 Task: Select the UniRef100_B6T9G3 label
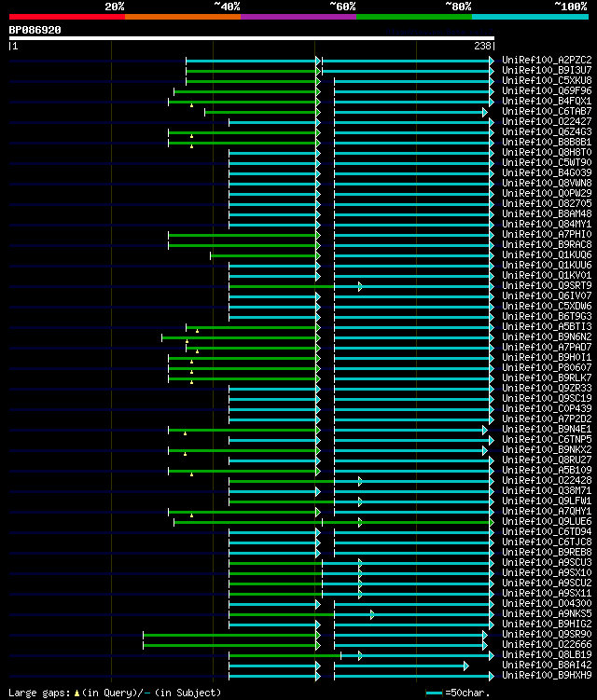coord(547,317)
